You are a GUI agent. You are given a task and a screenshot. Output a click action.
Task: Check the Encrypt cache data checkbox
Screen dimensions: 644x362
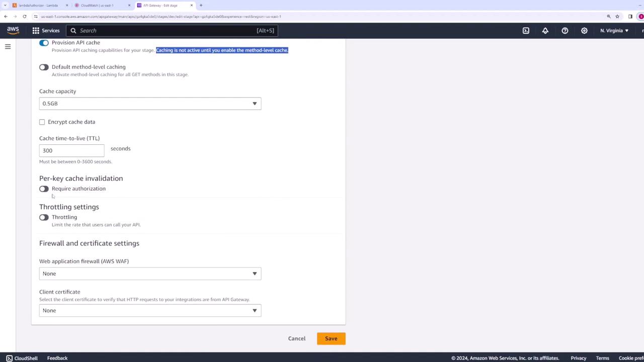pyautogui.click(x=42, y=122)
